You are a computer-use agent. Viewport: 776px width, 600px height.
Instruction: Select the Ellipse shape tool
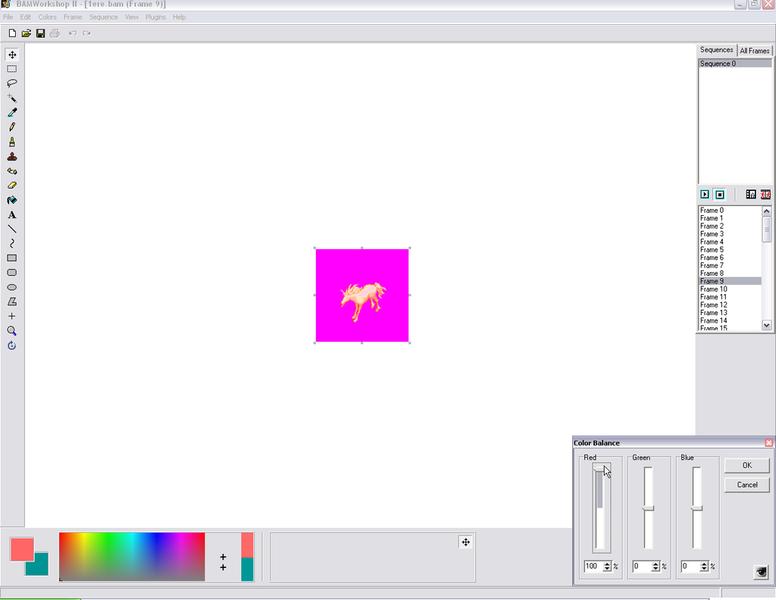tap(12, 287)
